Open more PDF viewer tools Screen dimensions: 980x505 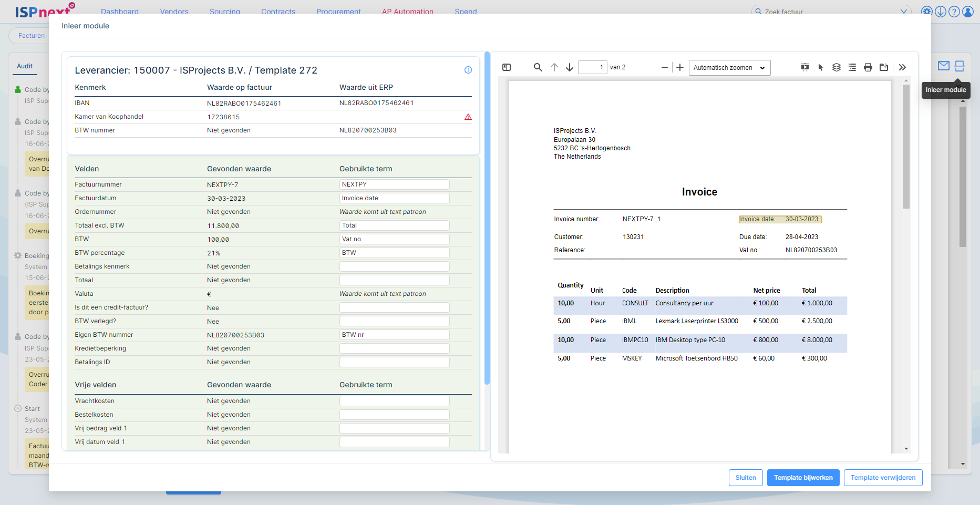(x=902, y=67)
